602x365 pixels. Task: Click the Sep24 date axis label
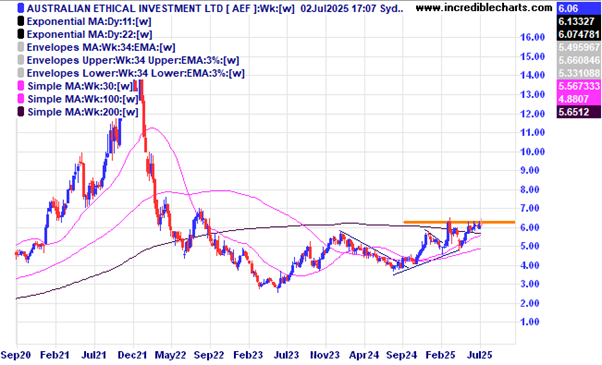pyautogui.click(x=402, y=355)
